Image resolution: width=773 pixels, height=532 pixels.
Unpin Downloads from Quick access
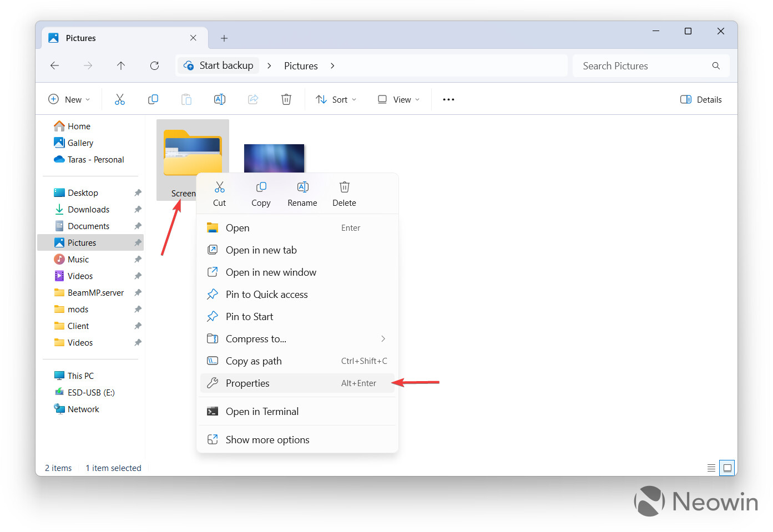coord(138,209)
